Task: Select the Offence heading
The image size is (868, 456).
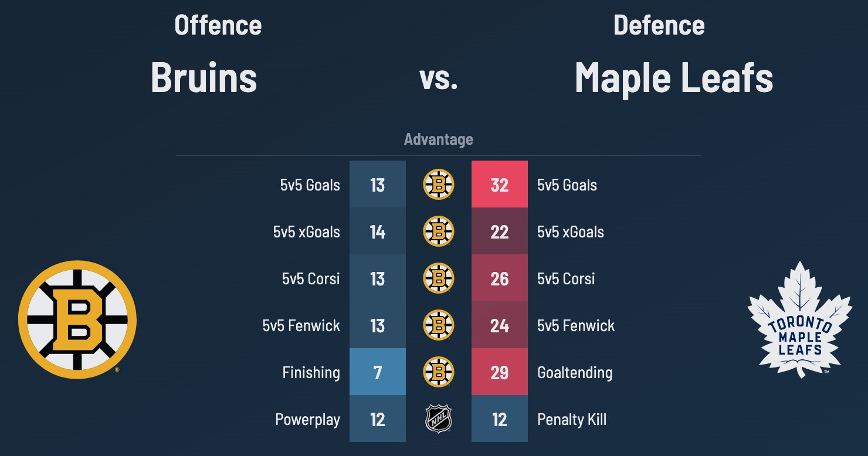Action: pos(218,26)
